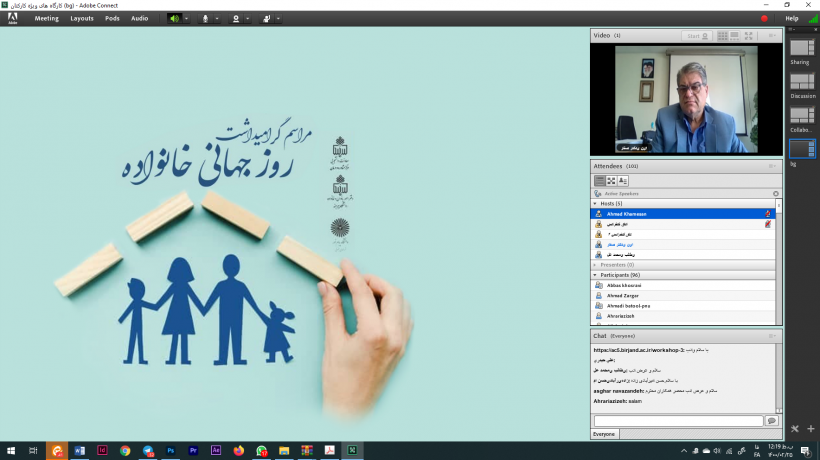Open Microsoft Word from the taskbar
The height and width of the screenshot is (460, 820).
(x=79, y=451)
